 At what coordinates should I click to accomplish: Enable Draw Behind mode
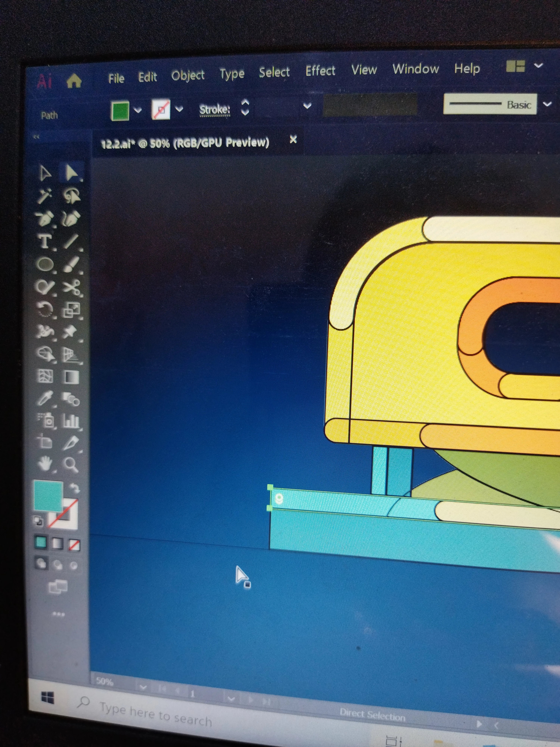pos(58,565)
